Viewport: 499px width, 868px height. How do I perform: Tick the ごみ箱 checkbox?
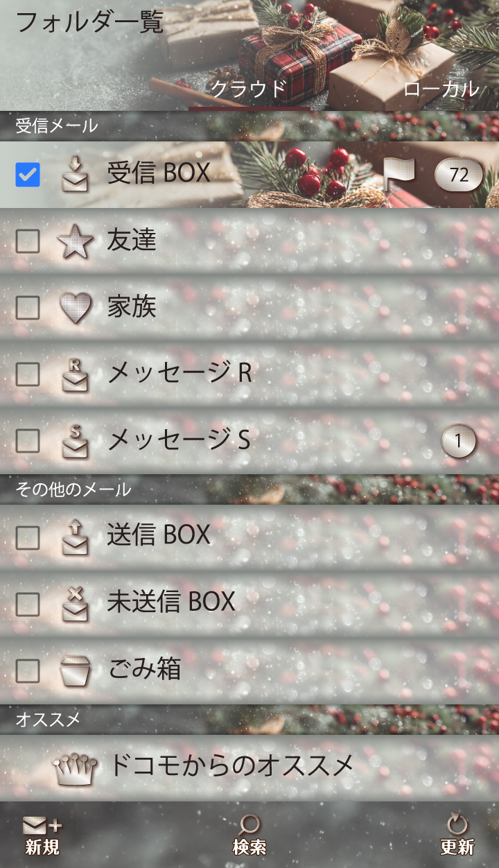[x=28, y=670]
